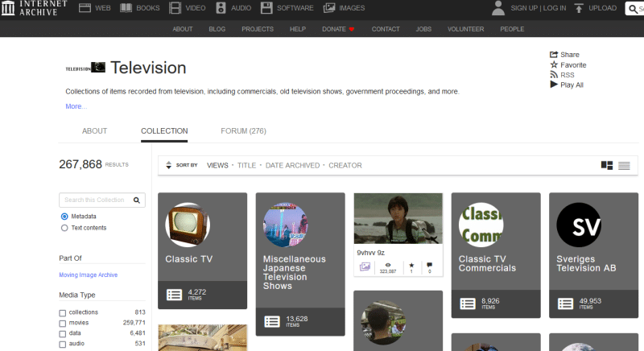Click the Play All icon

(x=554, y=84)
